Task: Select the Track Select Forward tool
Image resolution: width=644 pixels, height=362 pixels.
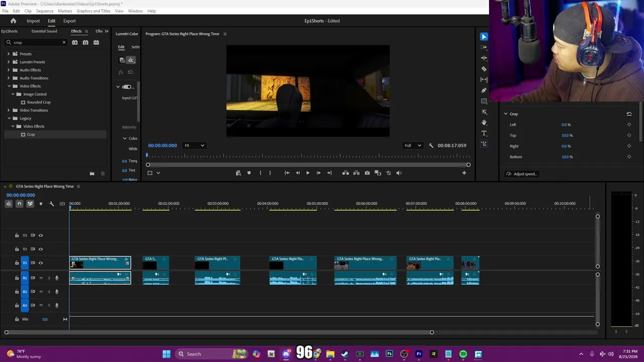Action: pyautogui.click(x=484, y=47)
